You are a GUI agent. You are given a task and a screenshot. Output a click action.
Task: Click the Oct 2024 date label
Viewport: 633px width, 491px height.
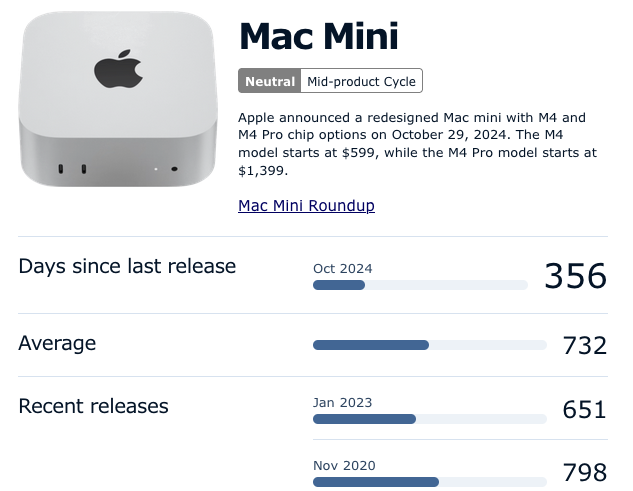pos(342,268)
